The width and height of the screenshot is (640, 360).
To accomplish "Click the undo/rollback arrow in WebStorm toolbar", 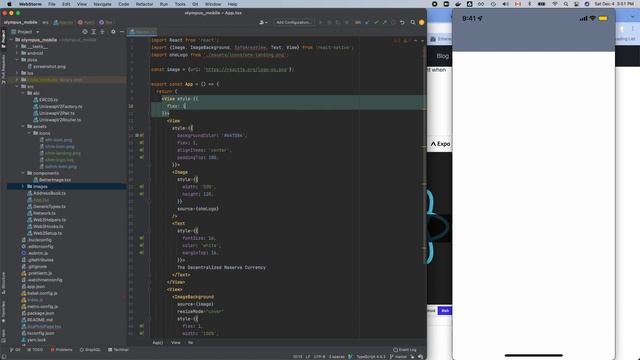I will [x=402, y=22].
